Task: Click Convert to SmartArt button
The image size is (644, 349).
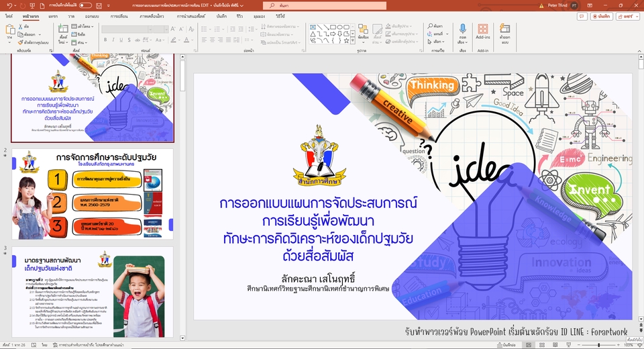Action: pos(280,42)
